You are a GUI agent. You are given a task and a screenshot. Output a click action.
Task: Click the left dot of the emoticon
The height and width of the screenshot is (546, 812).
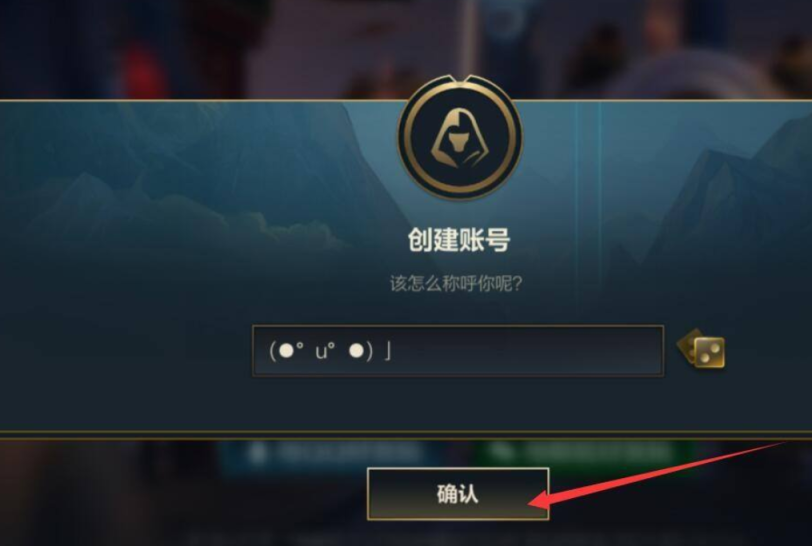tap(286, 351)
